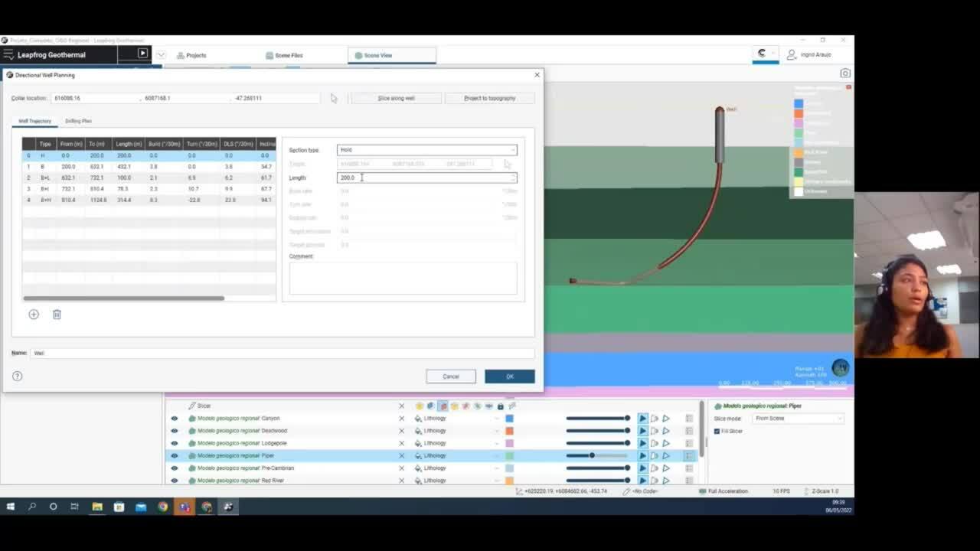Viewport: 980px width, 551px height.
Task: Open legend list icon for Piper row
Action: coord(689,455)
